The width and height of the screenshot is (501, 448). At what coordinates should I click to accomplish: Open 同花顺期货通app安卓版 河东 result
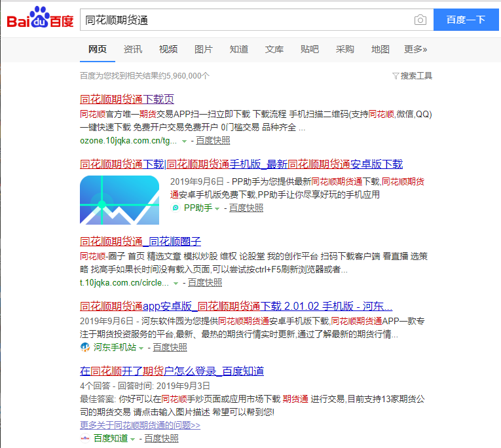point(236,306)
